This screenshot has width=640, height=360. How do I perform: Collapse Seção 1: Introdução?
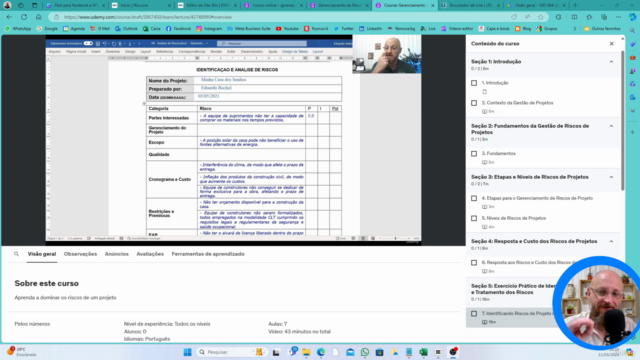[611, 62]
